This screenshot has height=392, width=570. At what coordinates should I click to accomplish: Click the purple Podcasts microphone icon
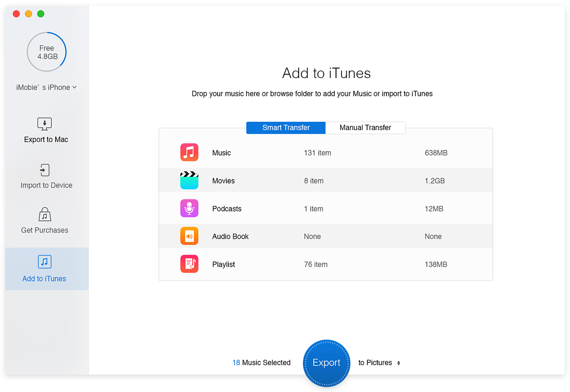[x=189, y=208]
